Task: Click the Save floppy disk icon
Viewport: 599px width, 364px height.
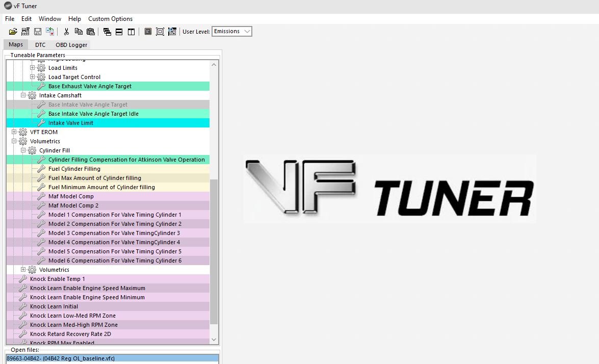Action: (37, 32)
